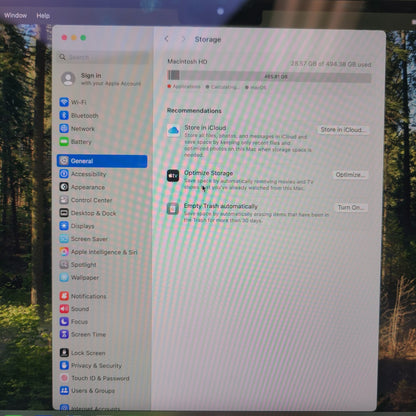Click the sidebar Search field
Viewport: 416px width, 416px height.
click(x=103, y=57)
